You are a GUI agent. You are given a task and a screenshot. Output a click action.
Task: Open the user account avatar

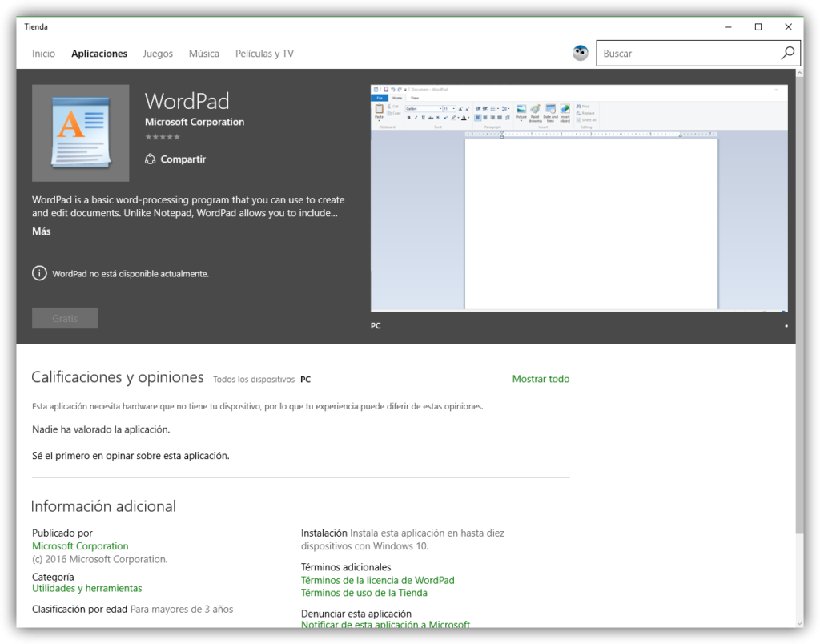580,53
